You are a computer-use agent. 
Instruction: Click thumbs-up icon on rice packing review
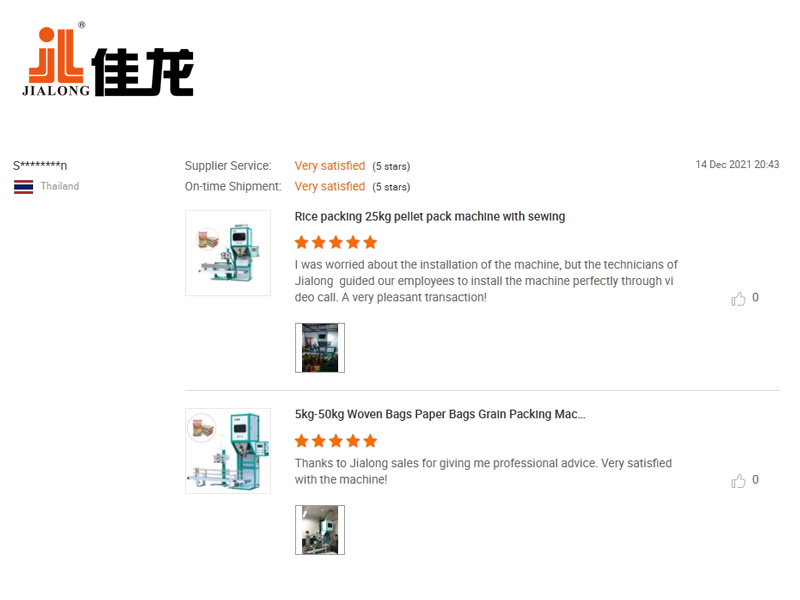[738, 298]
